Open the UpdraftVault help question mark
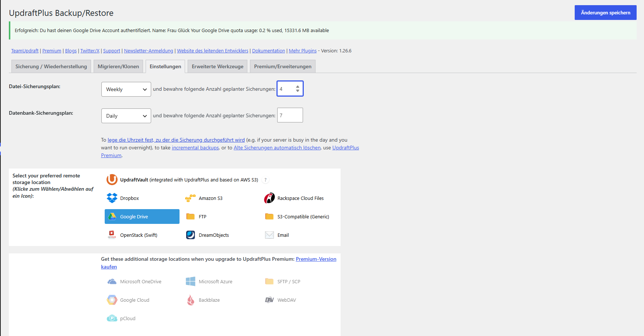This screenshot has height=336, width=644. coord(265,180)
